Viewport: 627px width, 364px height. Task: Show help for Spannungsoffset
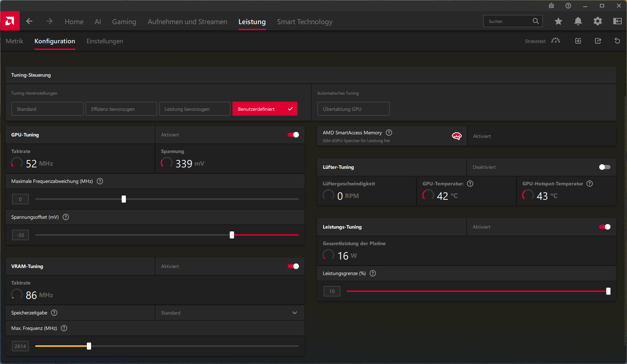point(66,217)
